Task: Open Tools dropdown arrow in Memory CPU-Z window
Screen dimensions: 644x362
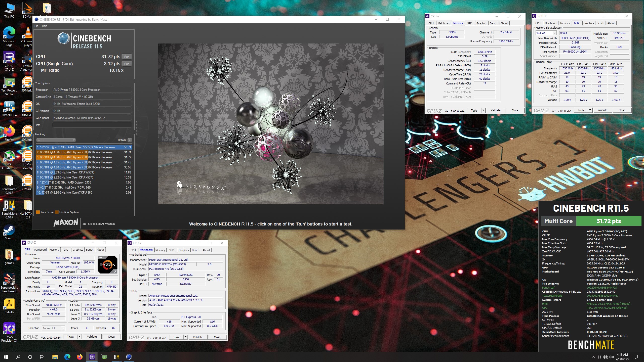Action: (483, 110)
